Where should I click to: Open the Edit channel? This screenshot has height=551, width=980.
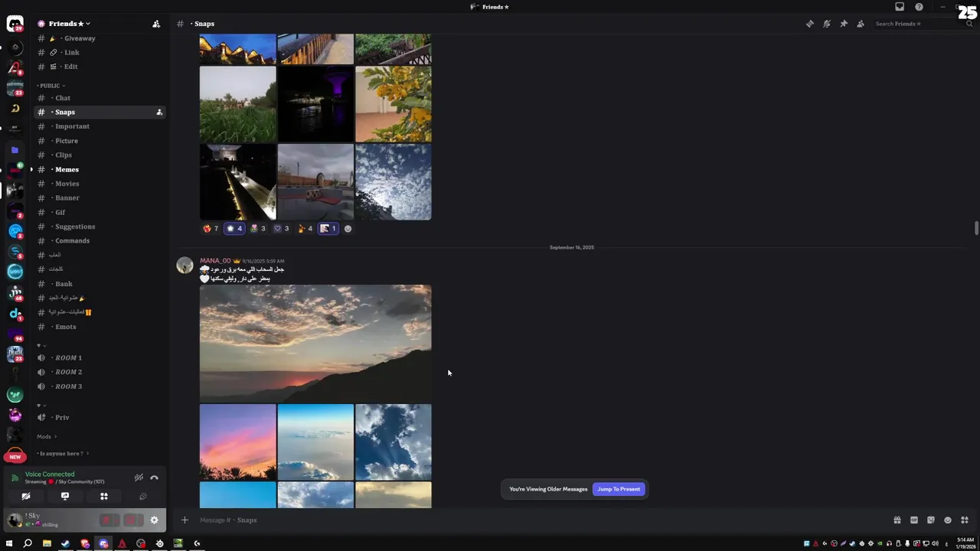point(100,67)
